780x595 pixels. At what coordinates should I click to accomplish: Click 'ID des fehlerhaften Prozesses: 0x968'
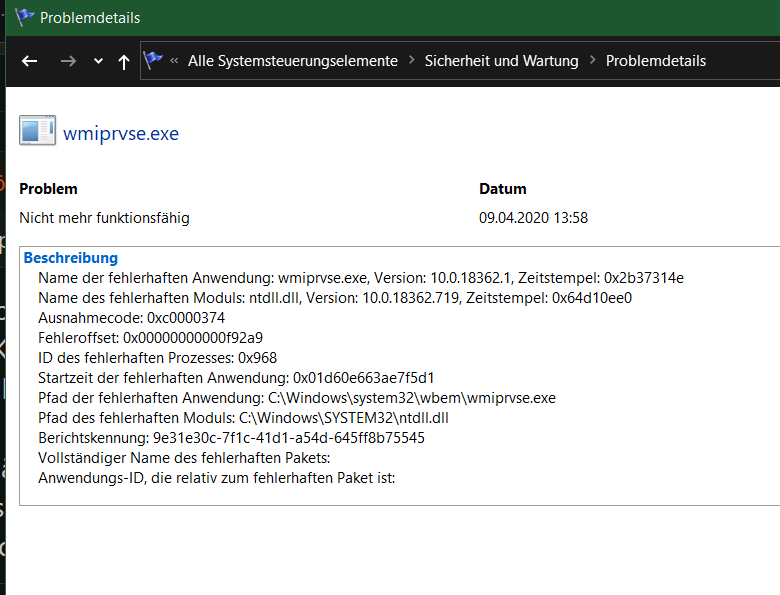click(x=157, y=358)
